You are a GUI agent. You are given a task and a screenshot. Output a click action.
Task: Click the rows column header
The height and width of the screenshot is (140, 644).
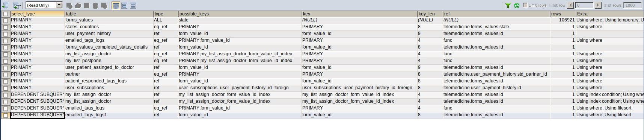click(x=563, y=14)
